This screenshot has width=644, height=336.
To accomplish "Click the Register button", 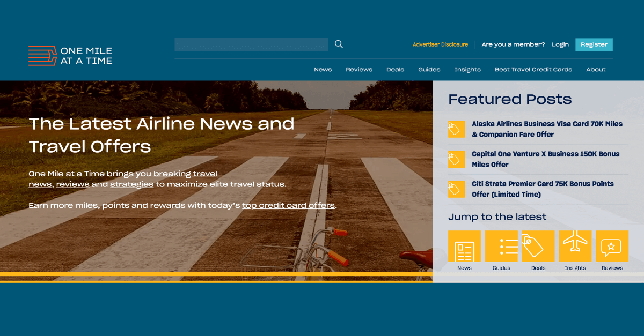I will click(x=594, y=44).
